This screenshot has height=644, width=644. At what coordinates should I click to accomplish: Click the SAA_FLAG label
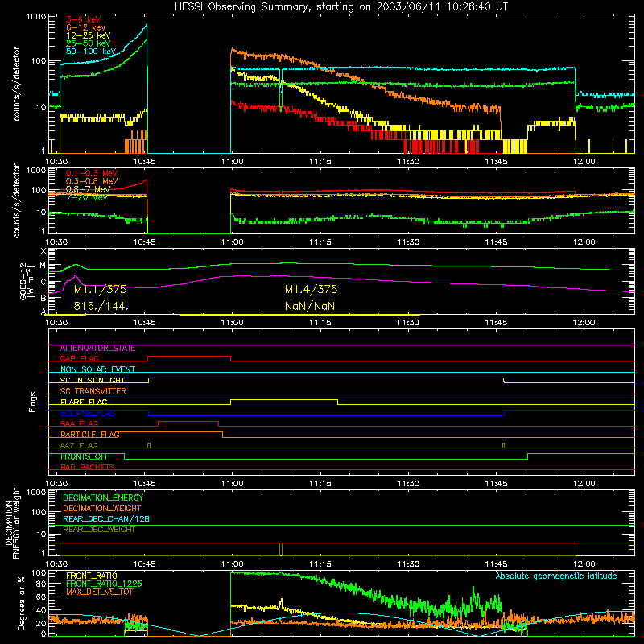pyautogui.click(x=79, y=423)
